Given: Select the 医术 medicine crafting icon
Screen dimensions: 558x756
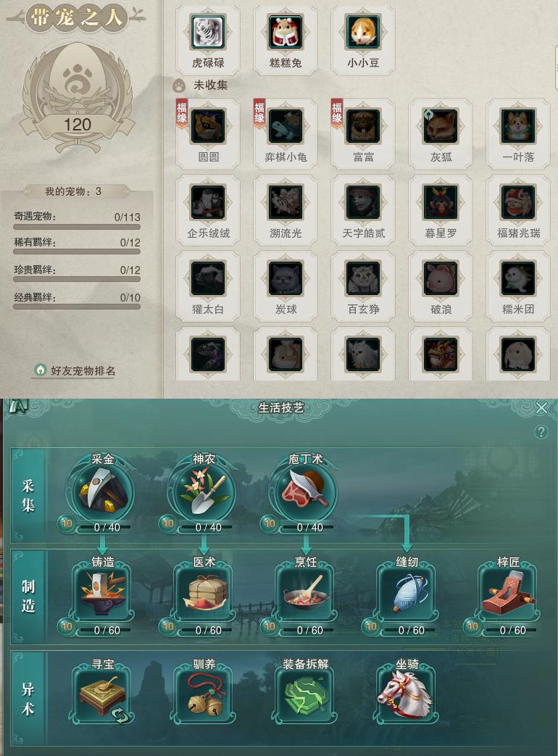Looking at the screenshot, I should point(204,594).
